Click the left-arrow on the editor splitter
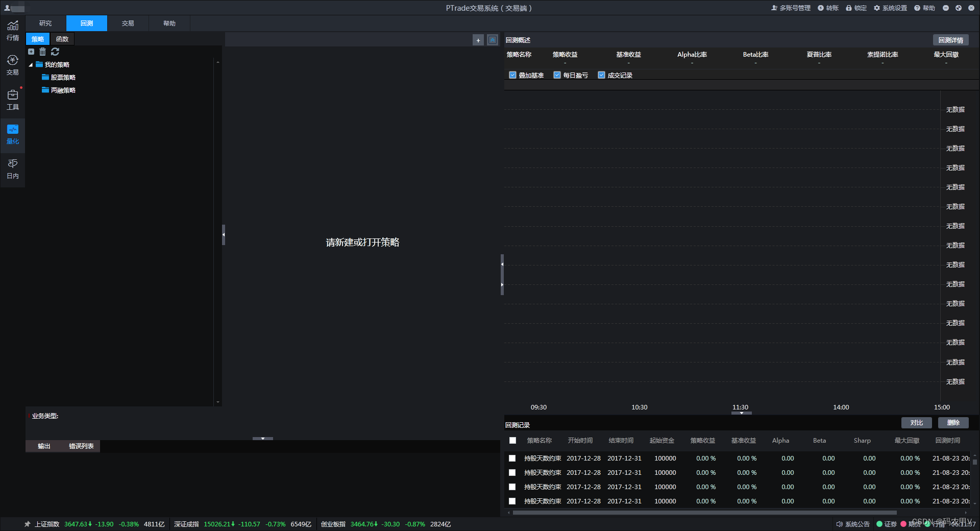The width and height of the screenshot is (980, 531). click(x=502, y=264)
